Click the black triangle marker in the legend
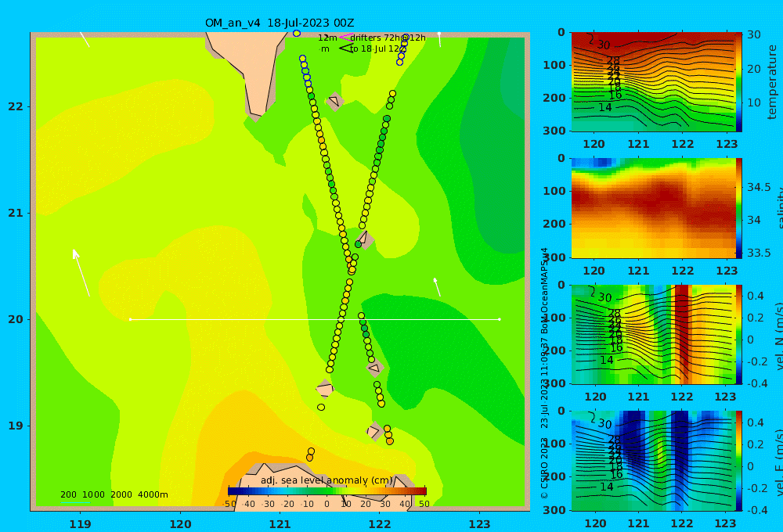 pos(345,49)
